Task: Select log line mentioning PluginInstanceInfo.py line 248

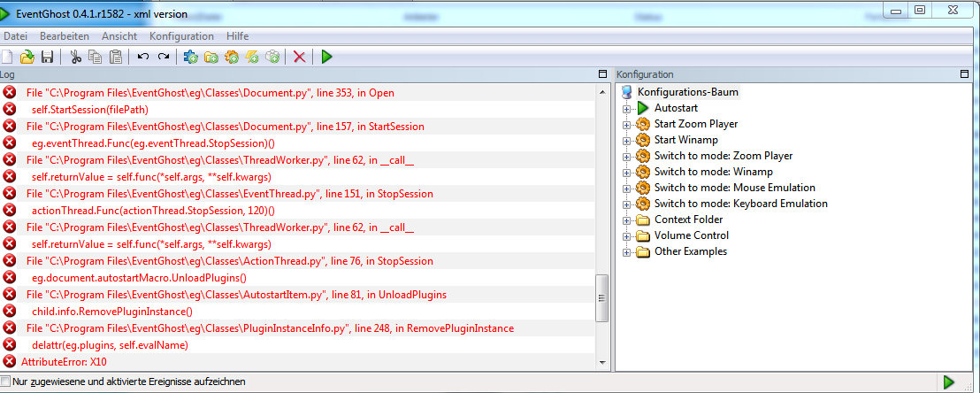Action: [x=297, y=327]
